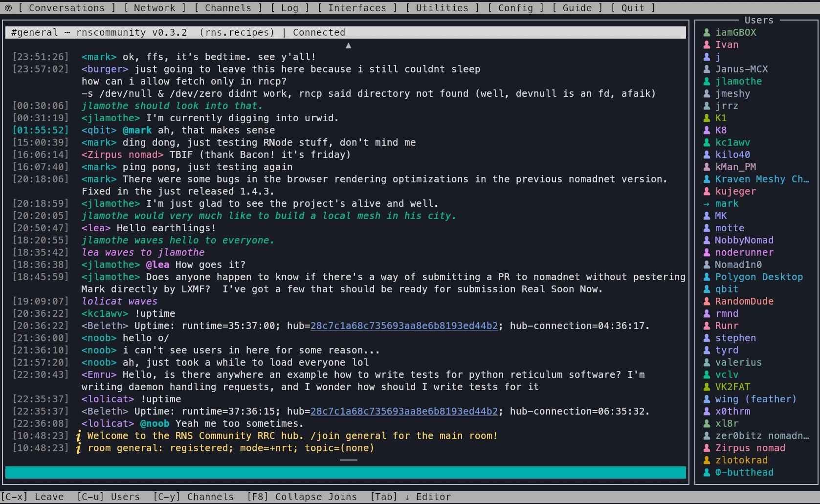
Task: Click the user icon beside K1
Action: (707, 118)
